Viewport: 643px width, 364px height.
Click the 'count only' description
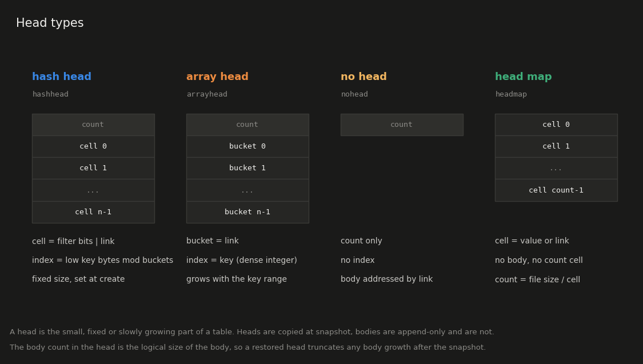pos(361,241)
